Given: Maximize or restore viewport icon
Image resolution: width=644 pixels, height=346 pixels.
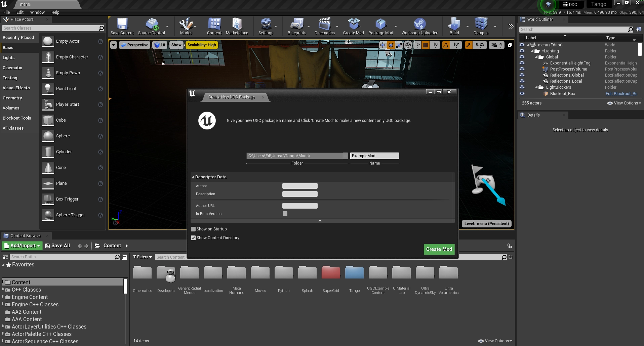Looking at the screenshot, I should (x=510, y=45).
